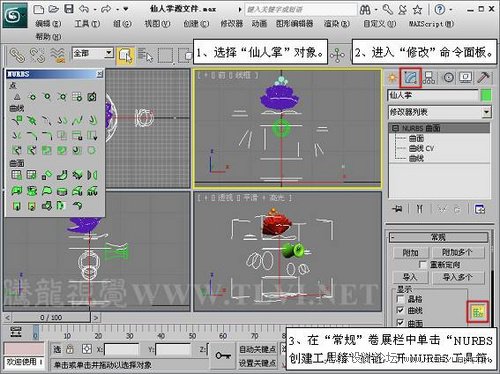Screen dimensions: 500x374
Task: Toggle the selection lock padlock icon
Action: pos(69,349)
